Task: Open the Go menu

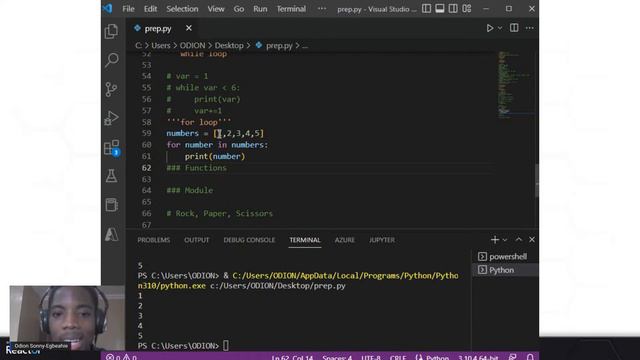Action: coord(239,9)
